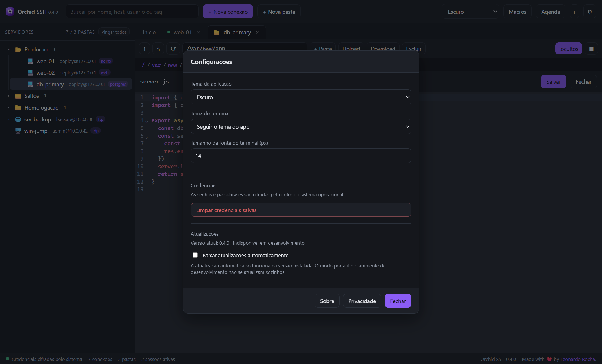Open the settings gear icon
Image resolution: width=602 pixels, height=364 pixels.
590,12
